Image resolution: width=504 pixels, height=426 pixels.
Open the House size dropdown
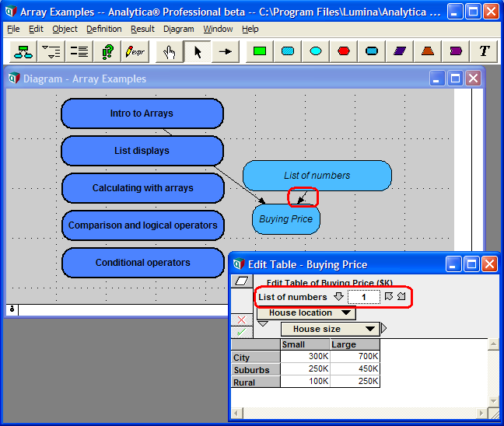(331, 329)
